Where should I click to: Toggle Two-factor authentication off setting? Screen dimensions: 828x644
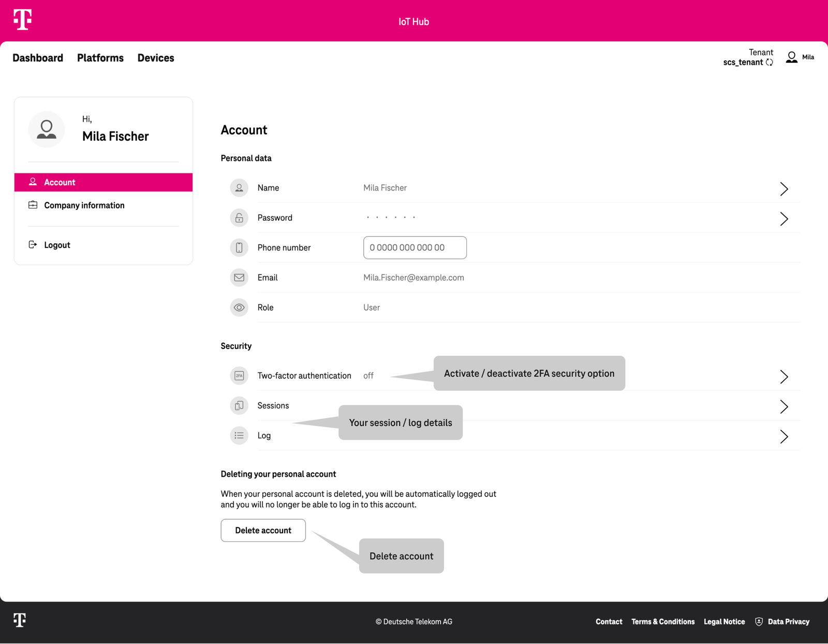pyautogui.click(x=368, y=375)
